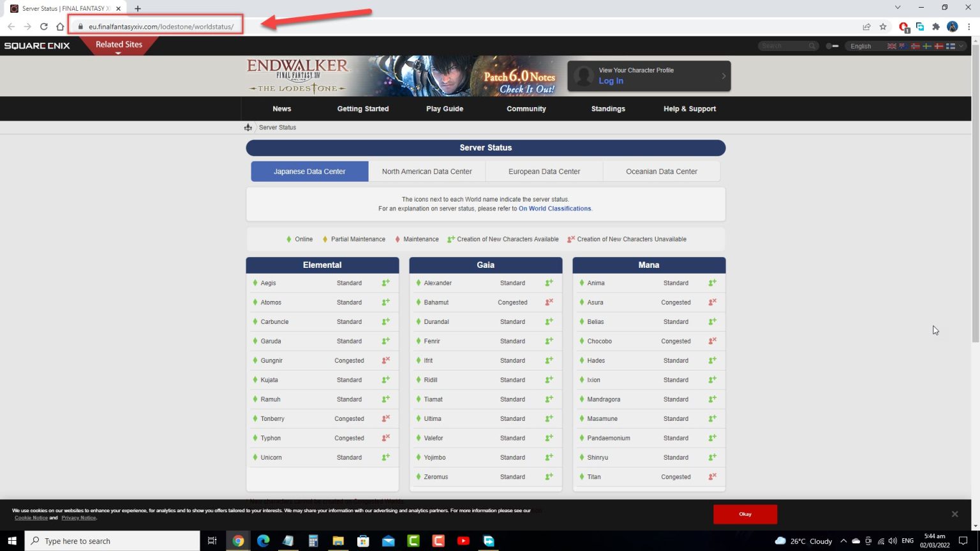Image resolution: width=980 pixels, height=551 pixels.
Task: Click the Finnish flag language icon
Action: tap(950, 46)
